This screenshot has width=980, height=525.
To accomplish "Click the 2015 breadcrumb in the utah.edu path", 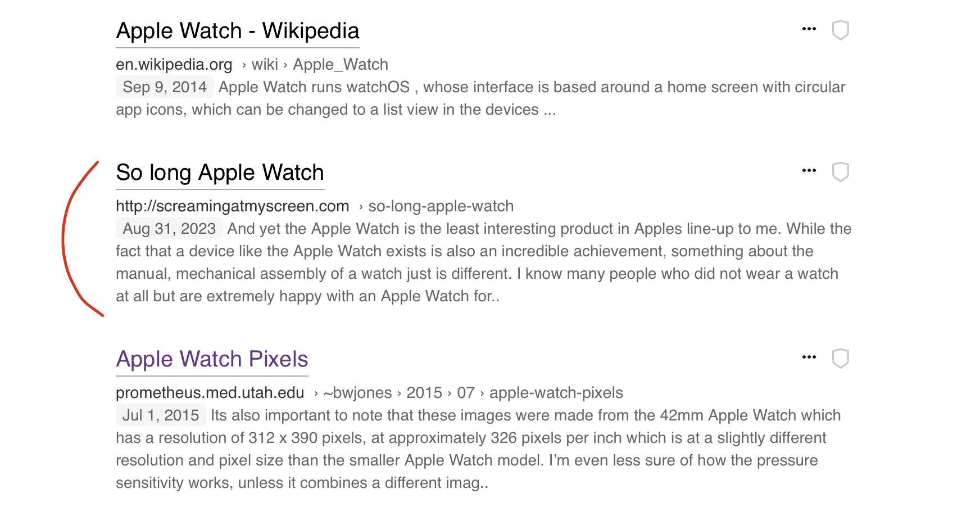I will (424, 393).
